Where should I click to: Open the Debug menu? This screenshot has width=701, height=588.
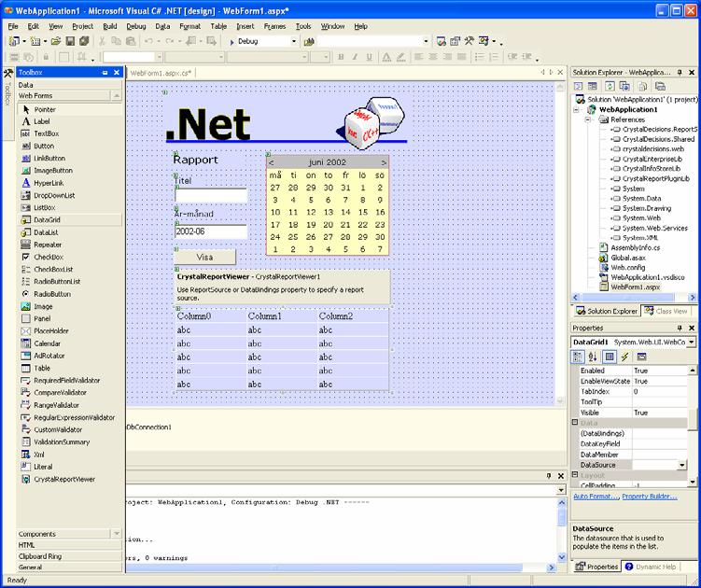point(136,26)
